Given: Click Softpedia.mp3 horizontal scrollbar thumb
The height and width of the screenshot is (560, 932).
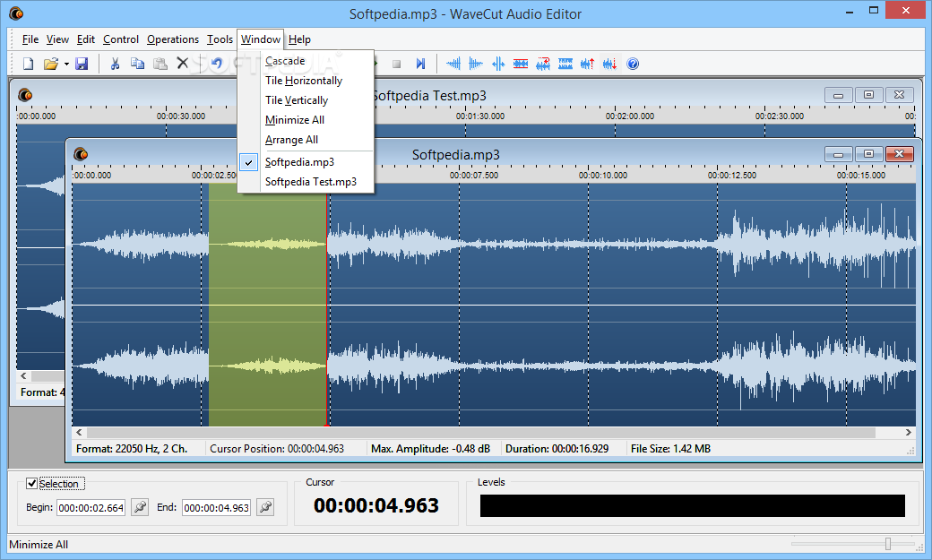Looking at the screenshot, I should 481,432.
